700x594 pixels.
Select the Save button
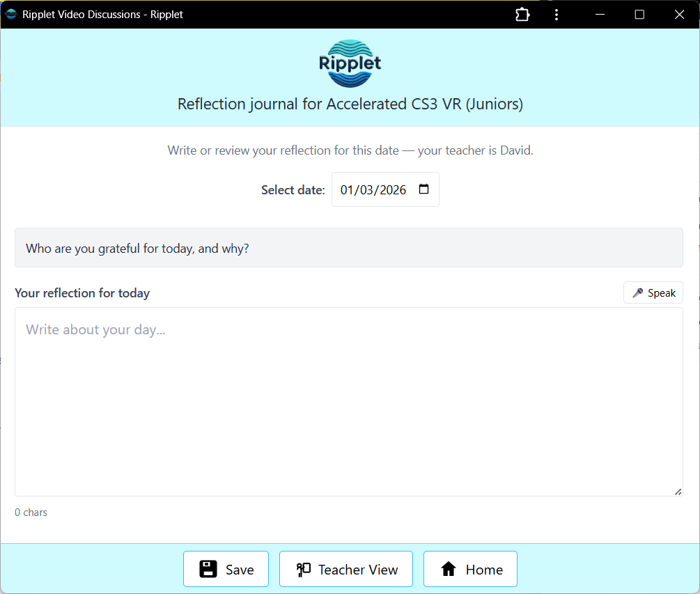pos(226,569)
